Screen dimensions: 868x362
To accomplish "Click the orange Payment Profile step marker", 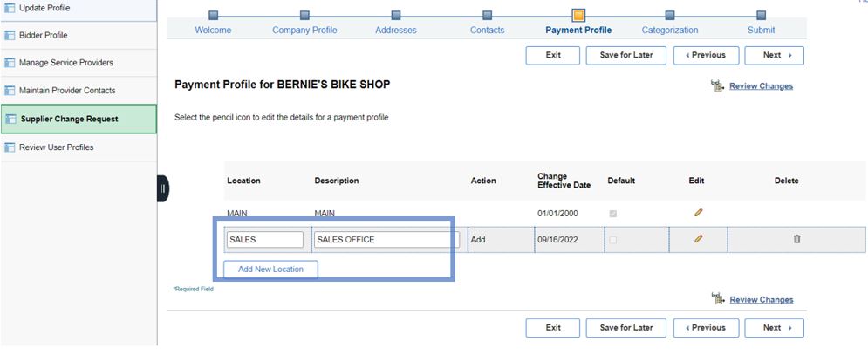I will click(578, 15).
